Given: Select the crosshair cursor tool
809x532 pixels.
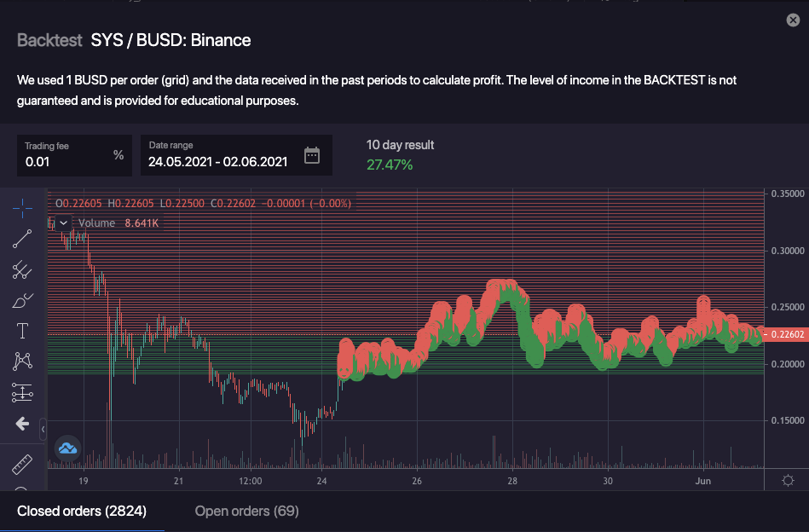Looking at the screenshot, I should (22, 207).
